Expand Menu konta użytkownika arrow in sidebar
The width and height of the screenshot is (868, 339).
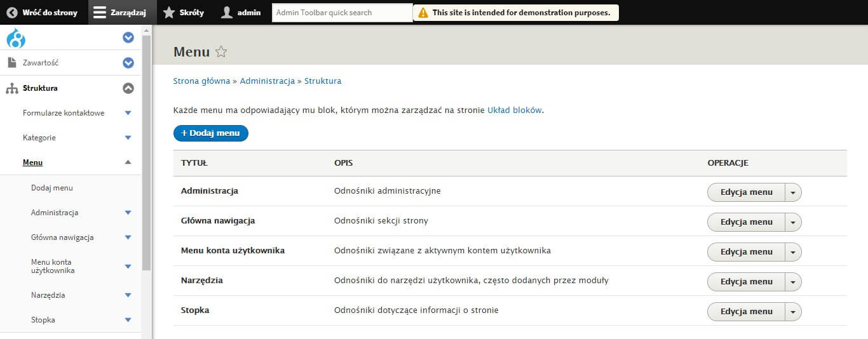coord(128,266)
